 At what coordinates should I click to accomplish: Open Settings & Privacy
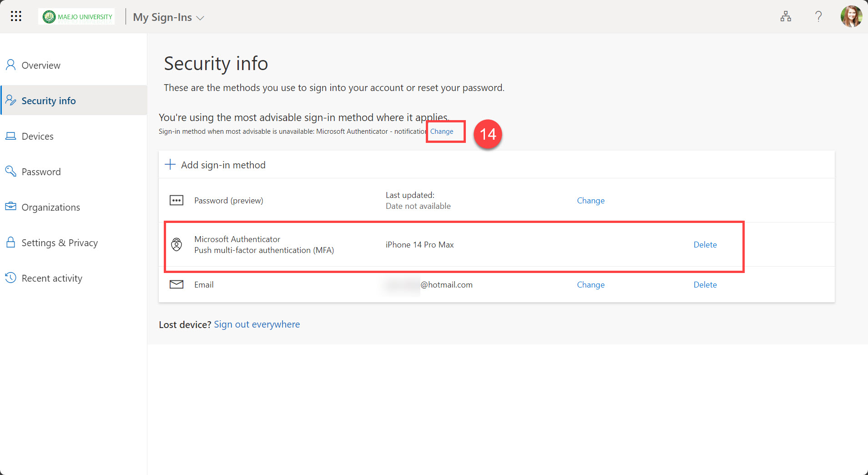[59, 243]
